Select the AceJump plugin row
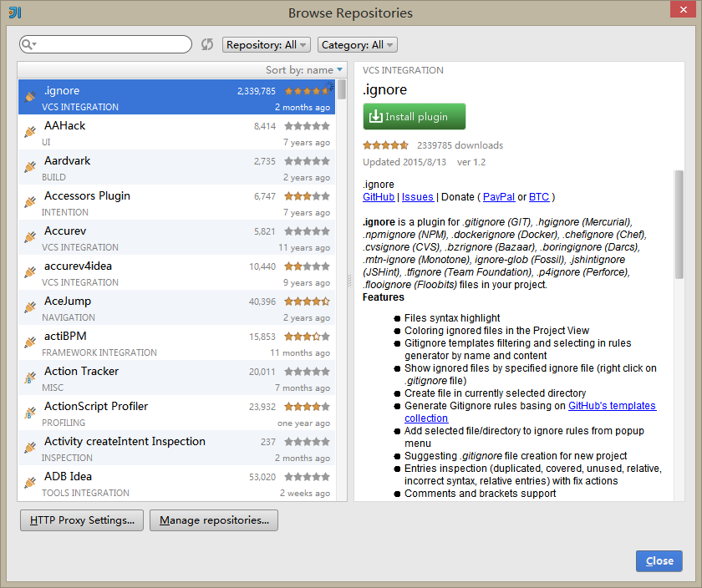The width and height of the screenshot is (702, 588). [x=177, y=307]
